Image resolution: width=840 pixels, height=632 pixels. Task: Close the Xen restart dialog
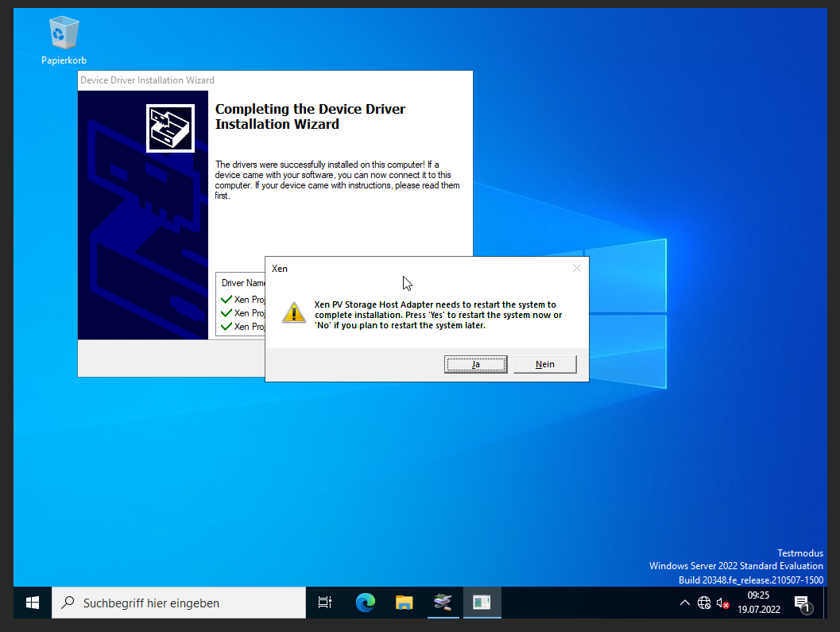click(577, 269)
